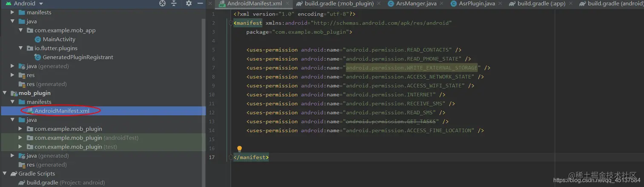Click the mob_plugin module icon
Viewport: 644px width, 187px height.
14,93
